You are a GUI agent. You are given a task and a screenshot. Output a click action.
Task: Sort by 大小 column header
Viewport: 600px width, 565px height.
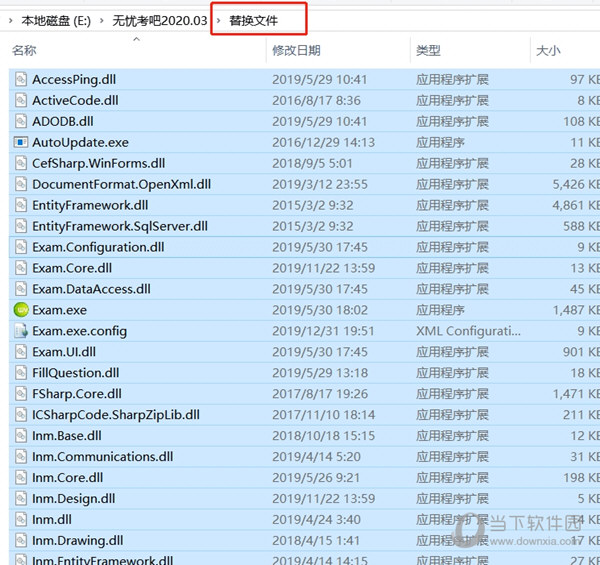[x=548, y=50]
